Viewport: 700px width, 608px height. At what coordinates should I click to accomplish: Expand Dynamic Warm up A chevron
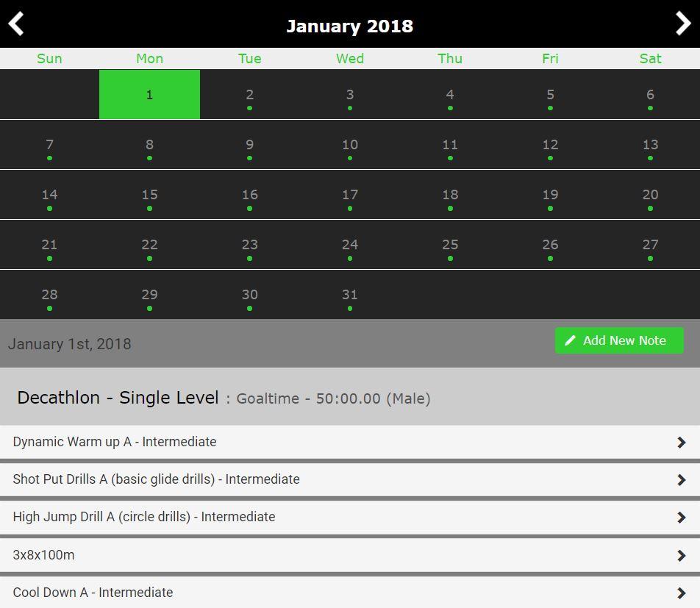(681, 443)
